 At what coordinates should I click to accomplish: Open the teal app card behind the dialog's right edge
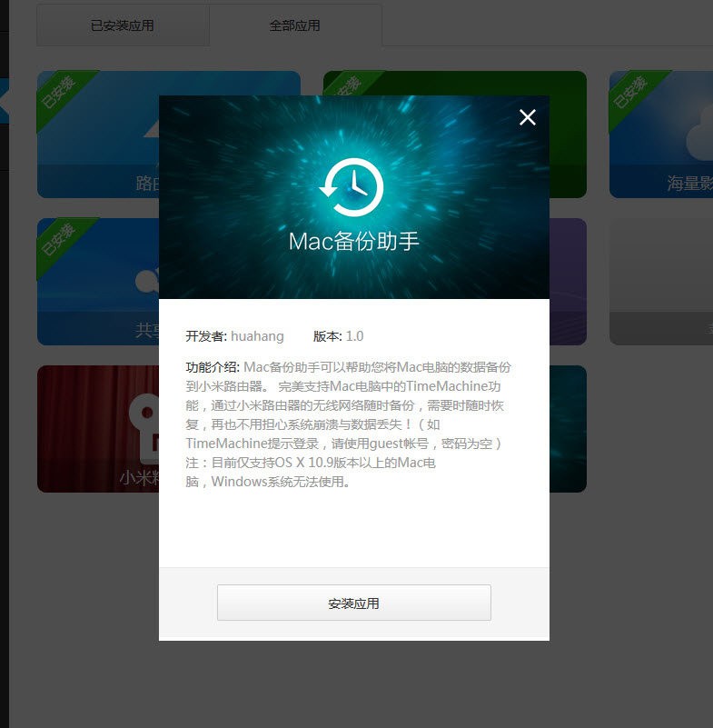pos(569,429)
